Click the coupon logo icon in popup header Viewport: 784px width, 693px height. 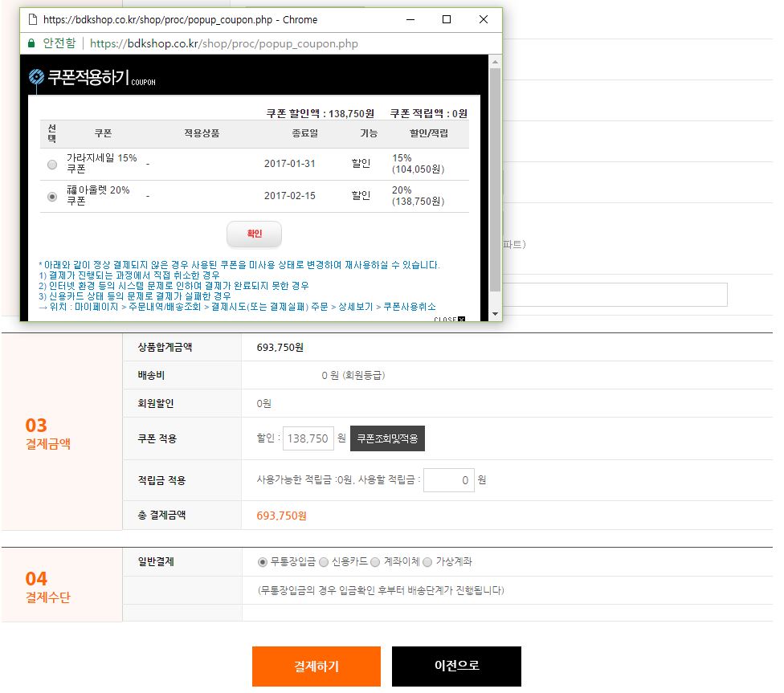(36, 77)
